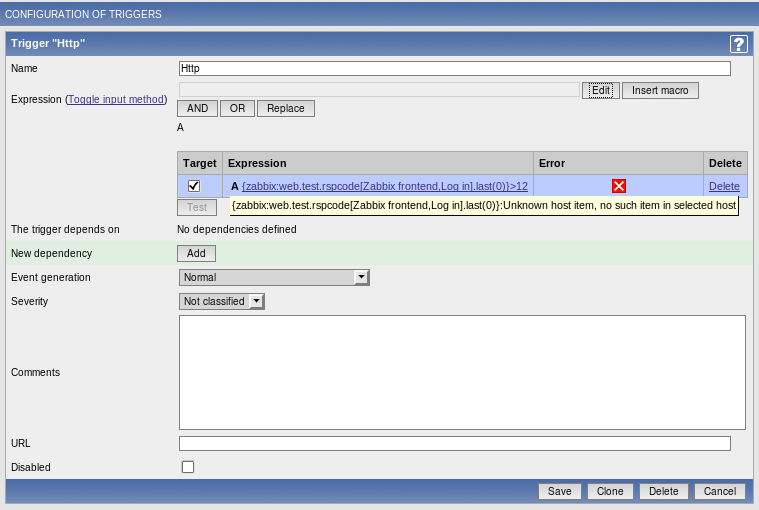Click the read-only Expression field
This screenshot has width=759, height=510.
click(379, 90)
